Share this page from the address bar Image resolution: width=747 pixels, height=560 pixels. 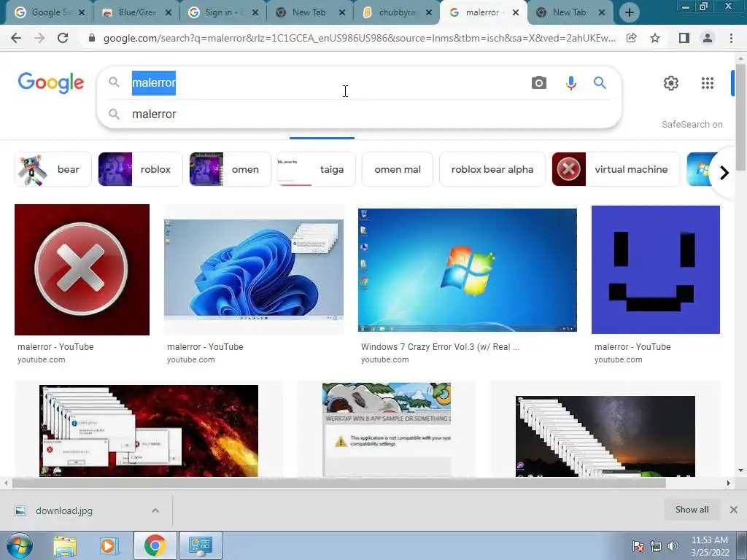pyautogui.click(x=631, y=38)
